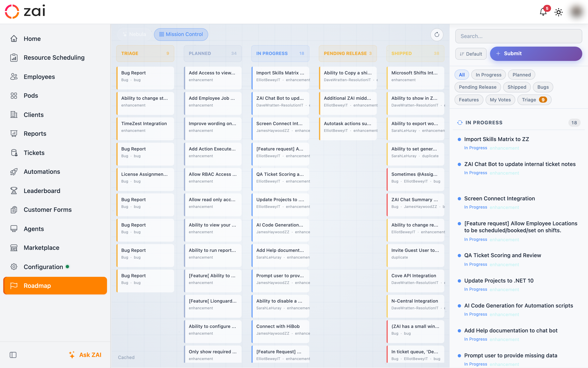Viewport: 588px width, 368px height.
Task: Open the License Assignment bug card
Action: pos(145,179)
